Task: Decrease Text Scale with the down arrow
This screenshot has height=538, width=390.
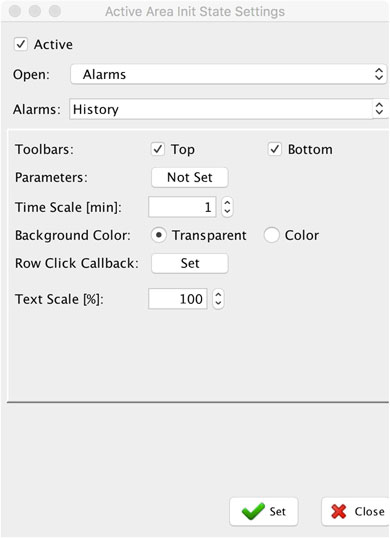Action: 218,303
